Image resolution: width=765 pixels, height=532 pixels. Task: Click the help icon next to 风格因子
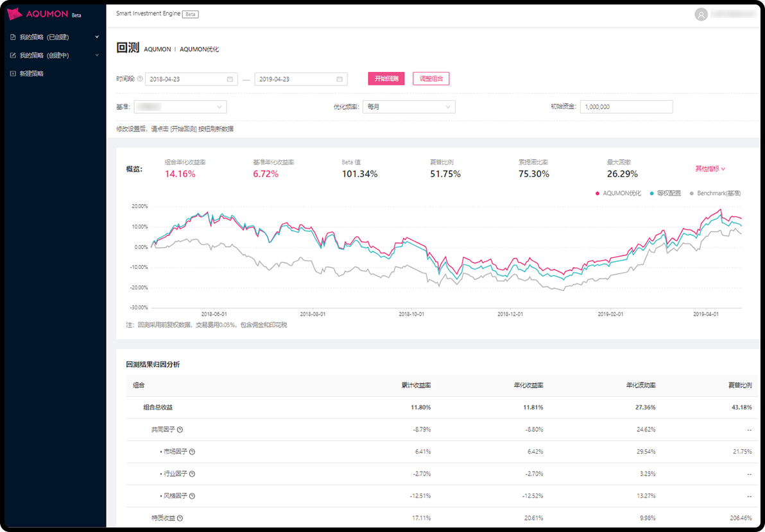(192, 496)
